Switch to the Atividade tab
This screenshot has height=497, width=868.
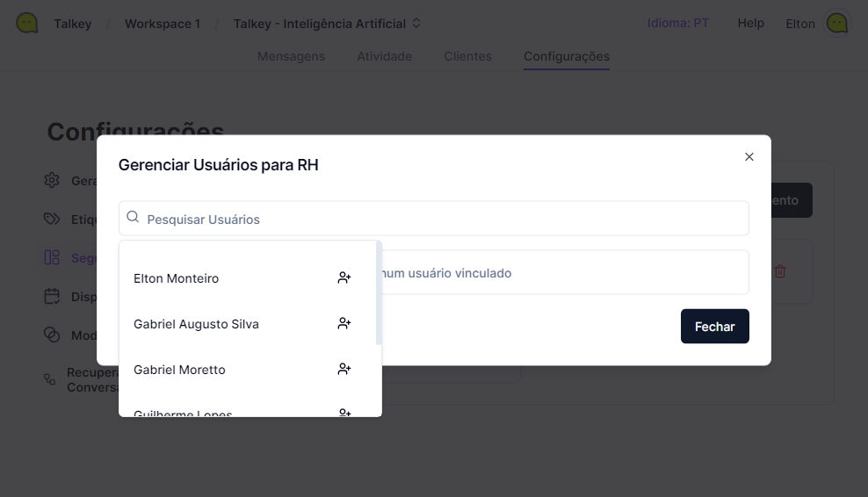tap(384, 56)
